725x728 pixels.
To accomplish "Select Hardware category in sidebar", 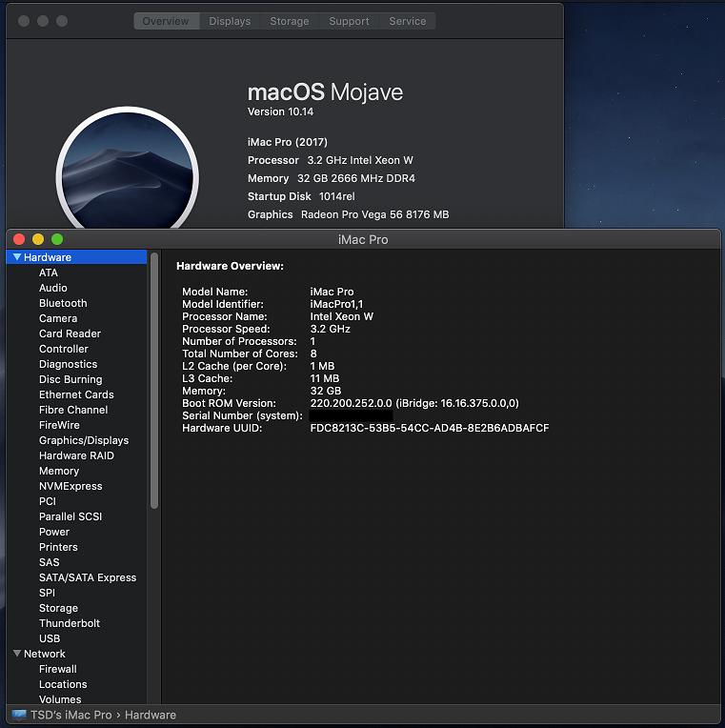I will click(76, 256).
